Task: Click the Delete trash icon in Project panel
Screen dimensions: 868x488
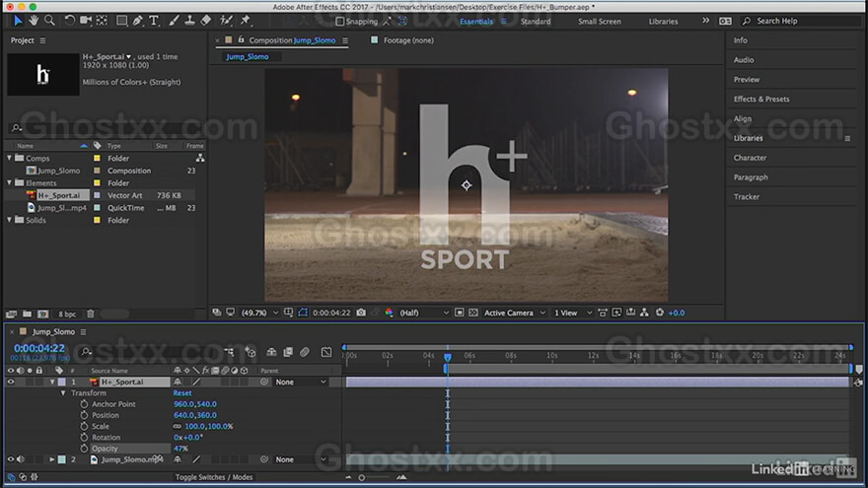Action: click(90, 314)
